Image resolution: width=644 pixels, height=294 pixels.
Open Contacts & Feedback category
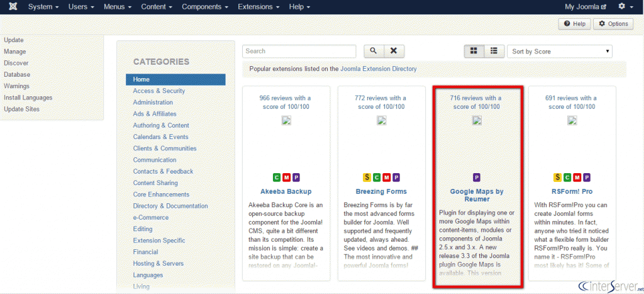pos(163,171)
